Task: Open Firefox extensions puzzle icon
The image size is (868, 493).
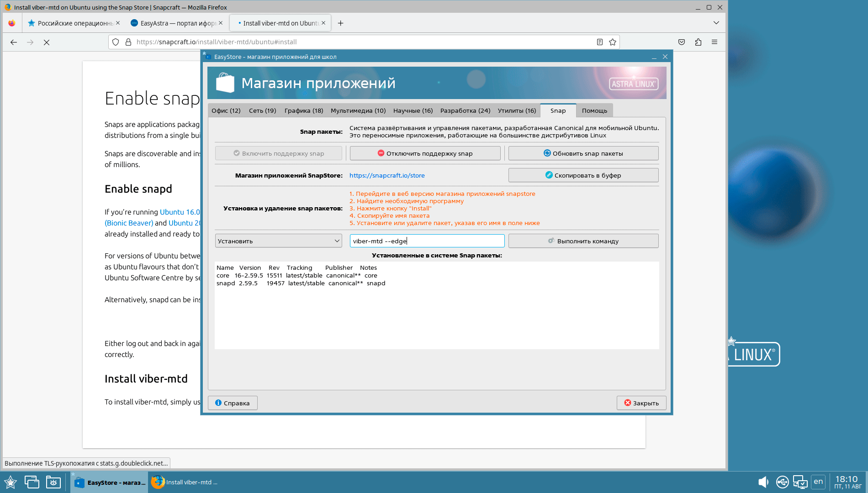Action: (x=698, y=42)
